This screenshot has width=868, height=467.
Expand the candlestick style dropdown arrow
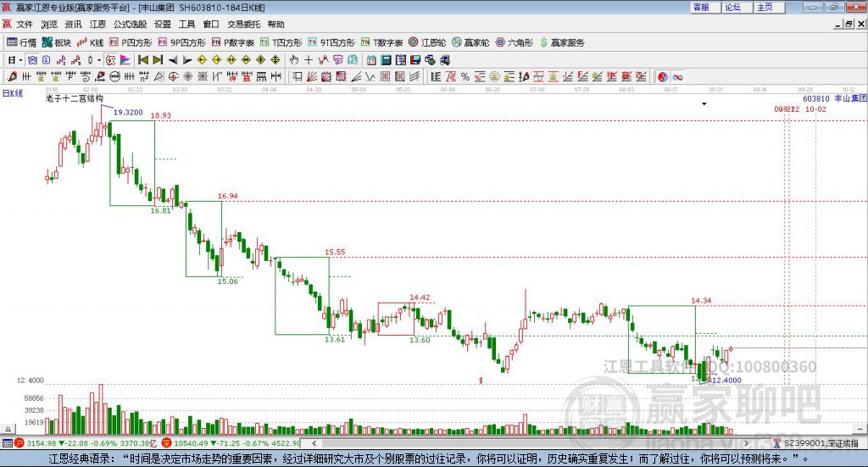pyautogui.click(x=99, y=60)
